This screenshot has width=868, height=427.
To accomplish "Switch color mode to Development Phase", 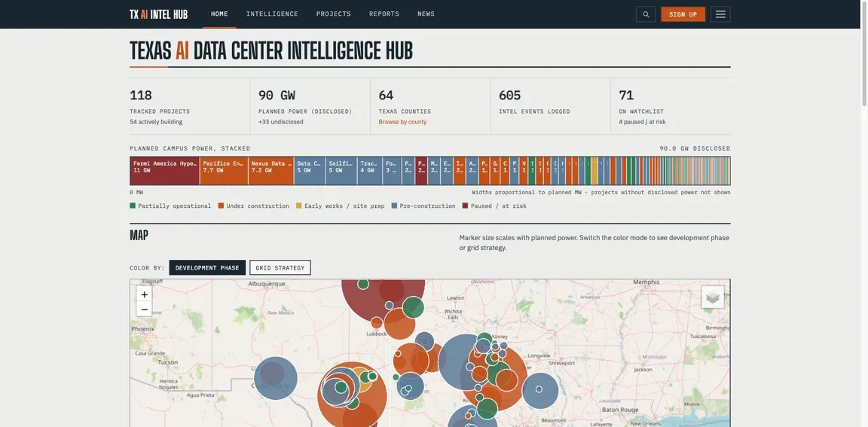I will (207, 267).
